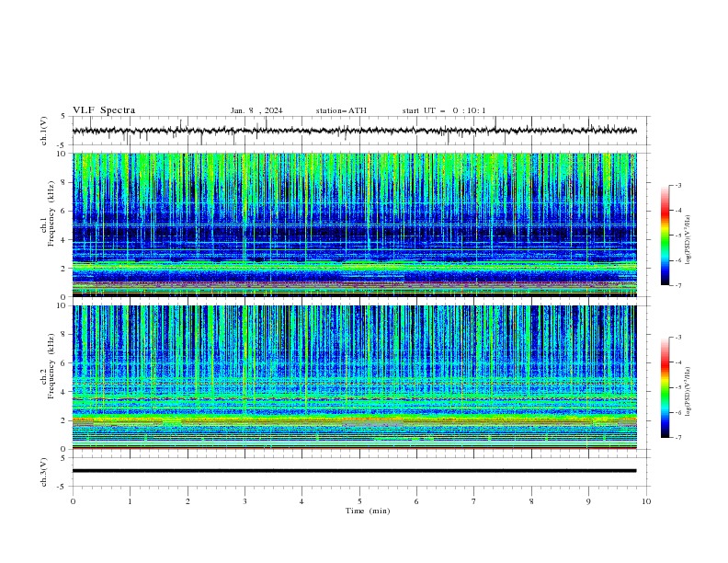Click the time axis tick label '7'

coord(474,501)
